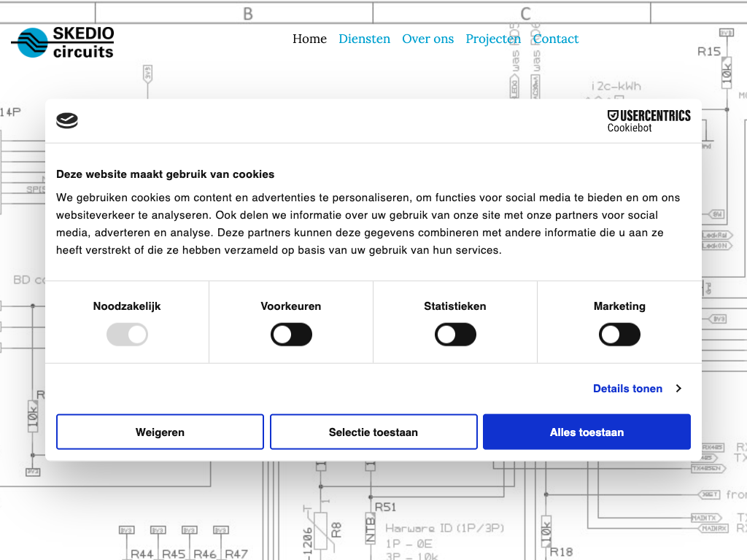Click the Skedio Circuits logo
The height and width of the screenshot is (560, 747).
point(63,42)
